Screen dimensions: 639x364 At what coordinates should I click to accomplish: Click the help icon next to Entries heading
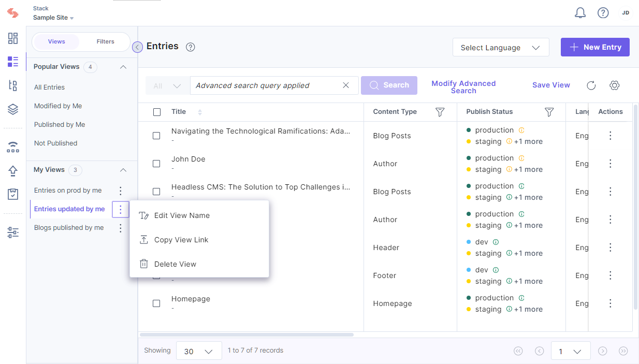click(x=191, y=47)
